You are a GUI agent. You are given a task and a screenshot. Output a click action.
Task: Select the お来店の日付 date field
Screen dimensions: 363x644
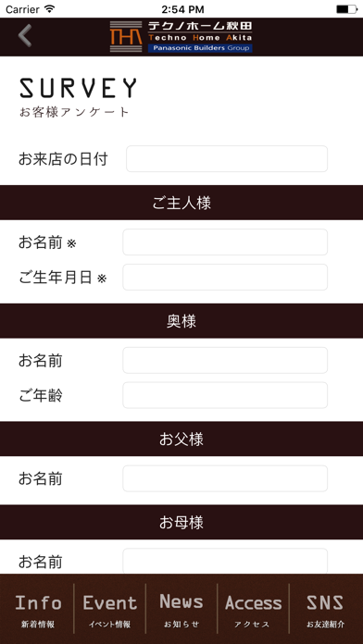(227, 158)
